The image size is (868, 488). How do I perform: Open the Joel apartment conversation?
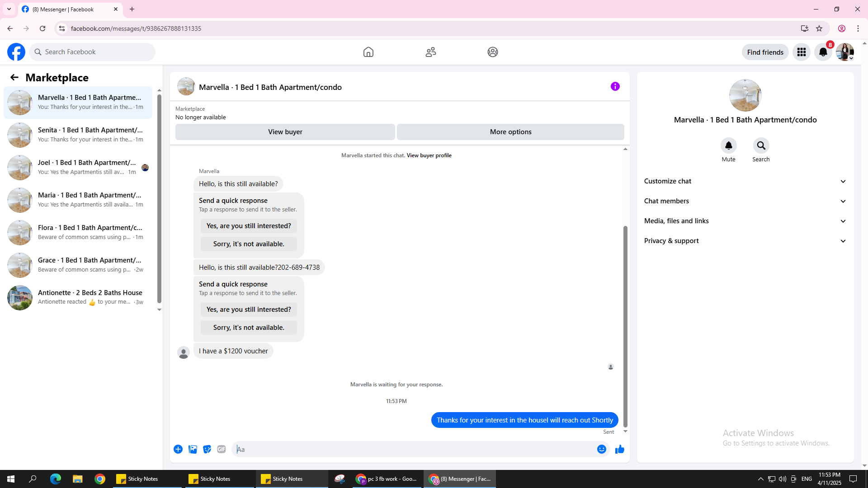pos(78,167)
